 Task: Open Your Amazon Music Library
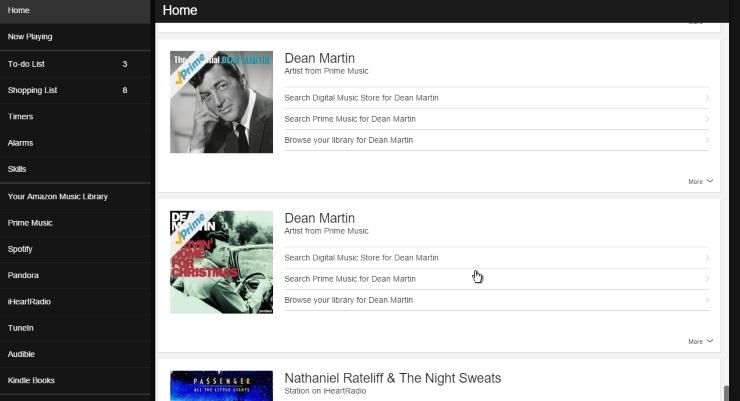tap(75, 197)
